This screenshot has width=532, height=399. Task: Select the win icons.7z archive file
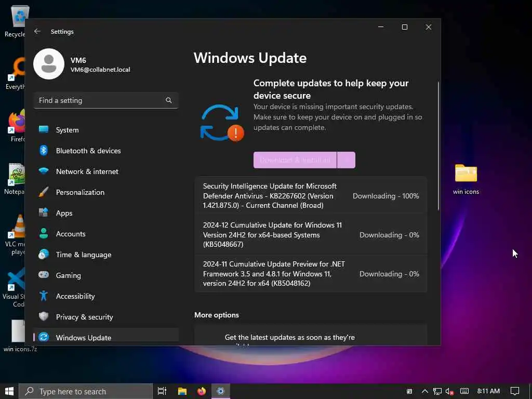[19, 336]
